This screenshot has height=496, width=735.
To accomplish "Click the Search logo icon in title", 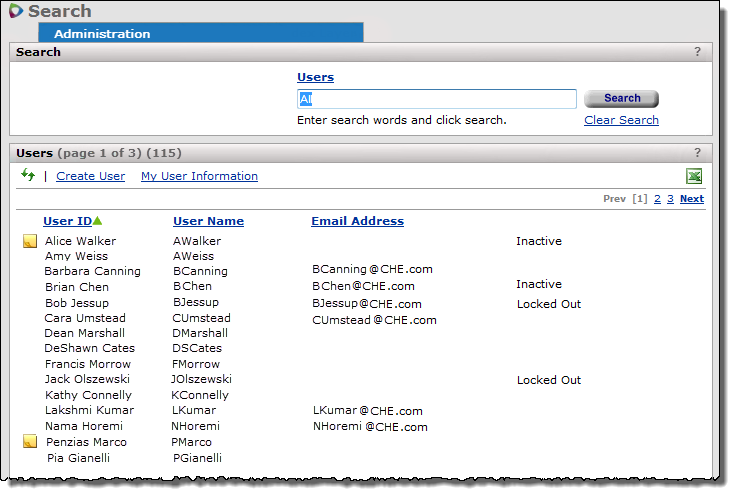I will coord(15,12).
